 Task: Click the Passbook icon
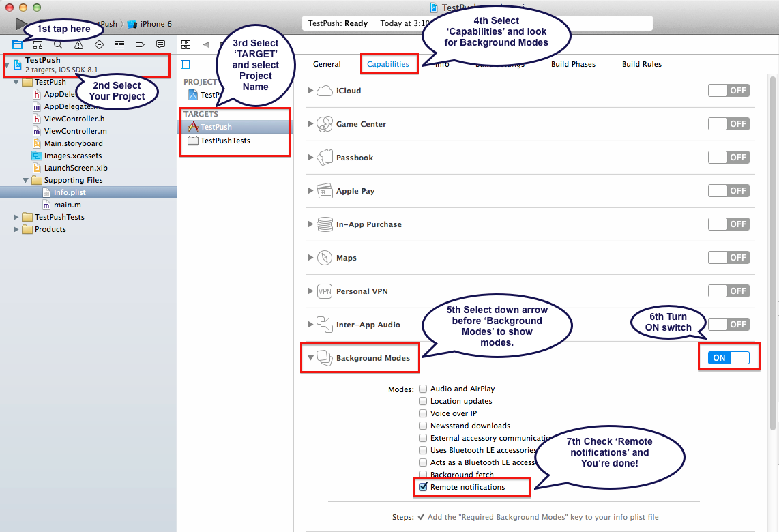tap(325, 158)
